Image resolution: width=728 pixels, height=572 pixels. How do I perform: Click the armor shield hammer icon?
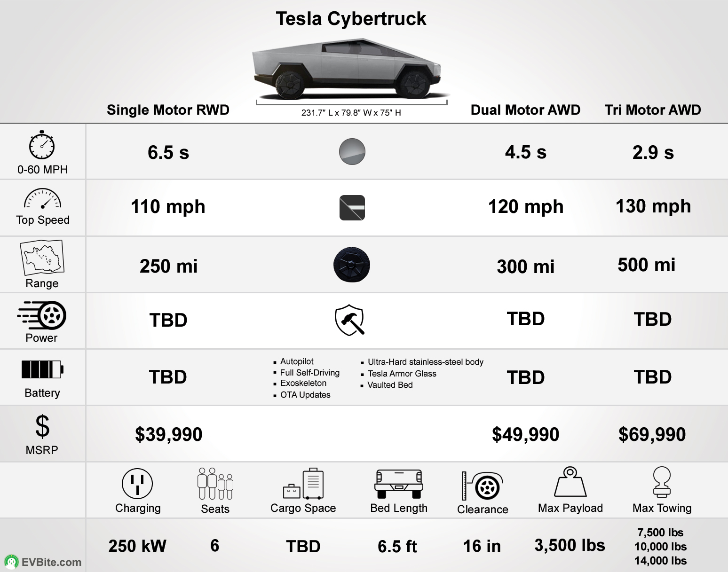(x=350, y=320)
